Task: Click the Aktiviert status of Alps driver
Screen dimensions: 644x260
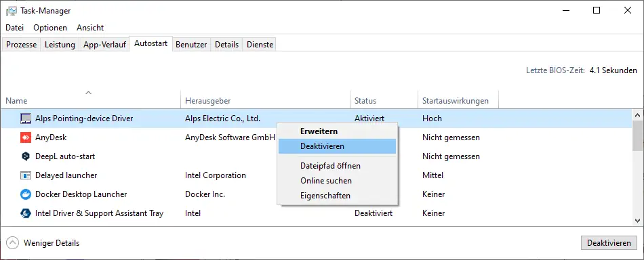Action: [x=369, y=118]
